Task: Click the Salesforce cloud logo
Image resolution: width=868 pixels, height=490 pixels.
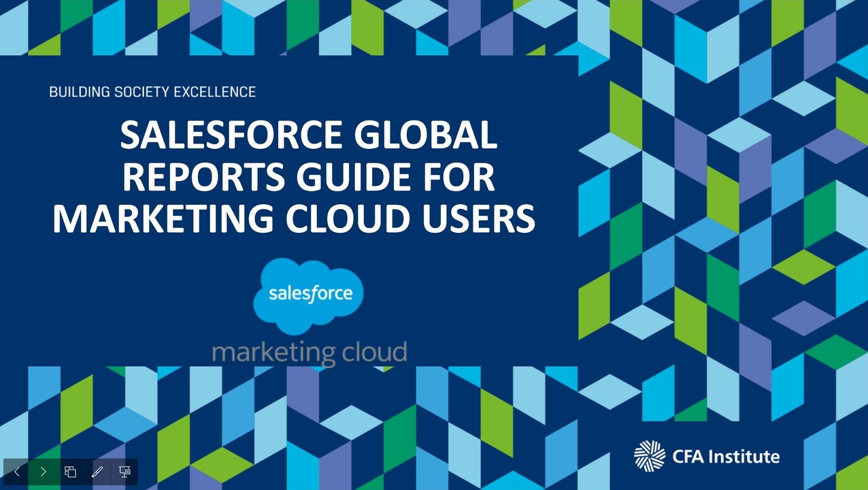Action: (309, 296)
